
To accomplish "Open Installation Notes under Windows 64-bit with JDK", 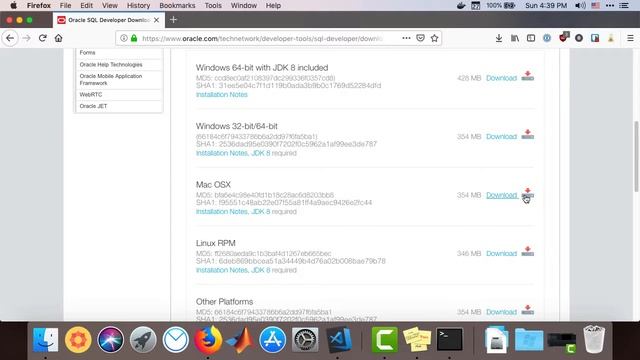I will pos(222,94).
